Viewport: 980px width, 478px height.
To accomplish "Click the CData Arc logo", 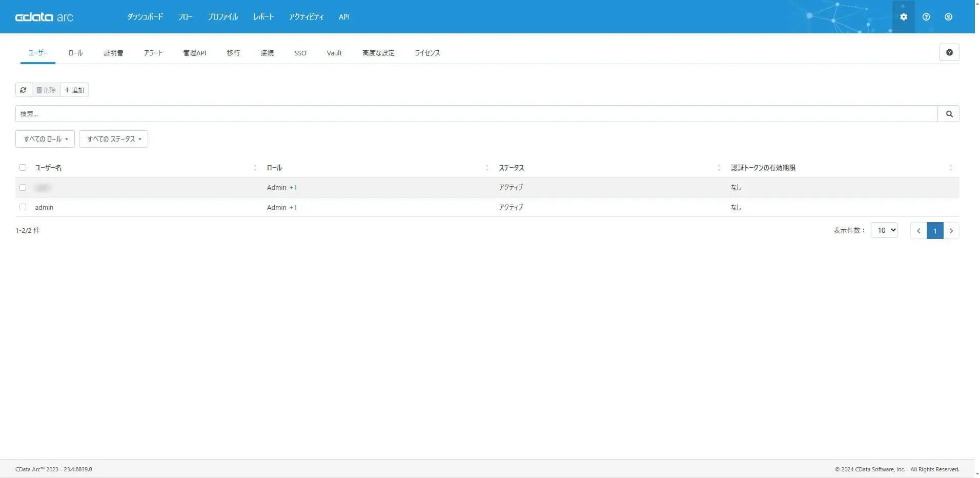I will point(44,17).
